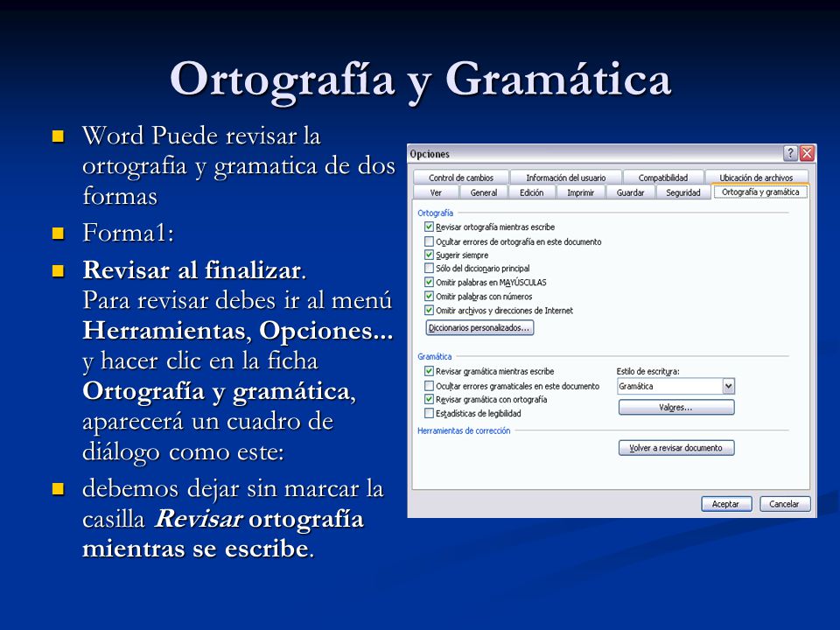Switch to the Control de cambios tab
Screen dimensions: 840x630
point(461,178)
